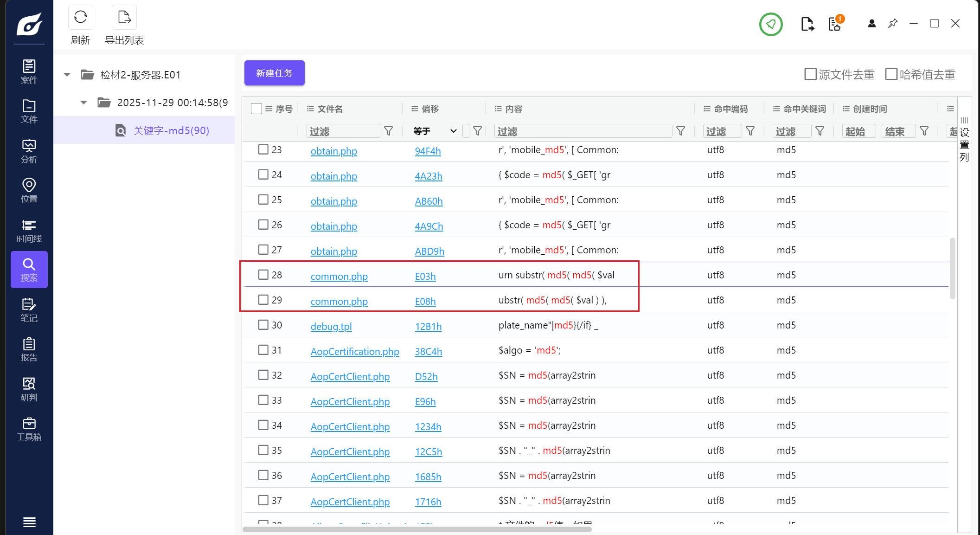Screen dimensions: 980x535
Task: Open the 时间线 (Timeline) sidebar section
Action: 29,231
